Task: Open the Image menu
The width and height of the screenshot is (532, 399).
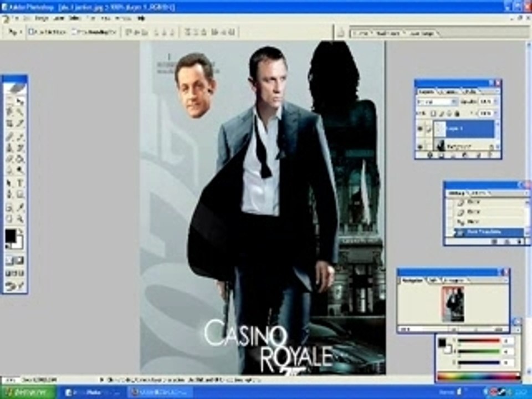Action: (x=42, y=18)
